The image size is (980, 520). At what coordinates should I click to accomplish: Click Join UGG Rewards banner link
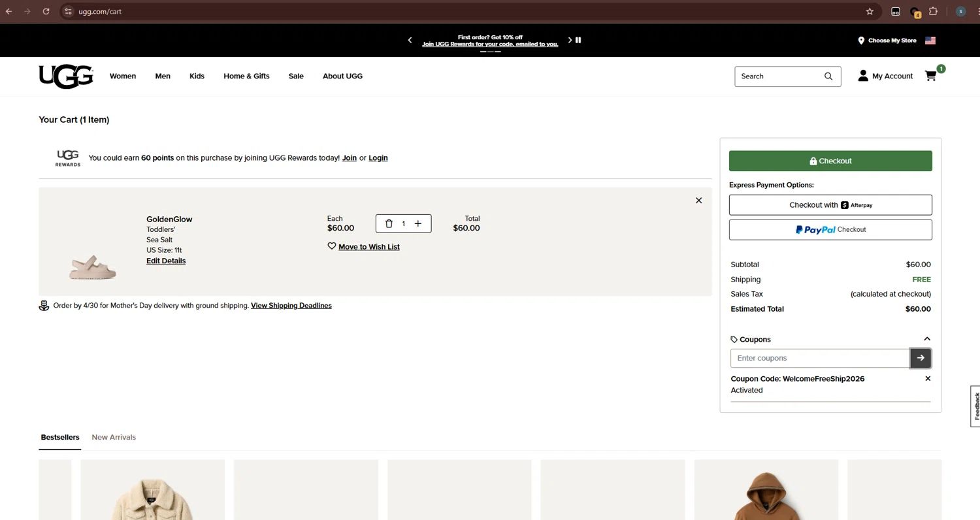click(490, 44)
